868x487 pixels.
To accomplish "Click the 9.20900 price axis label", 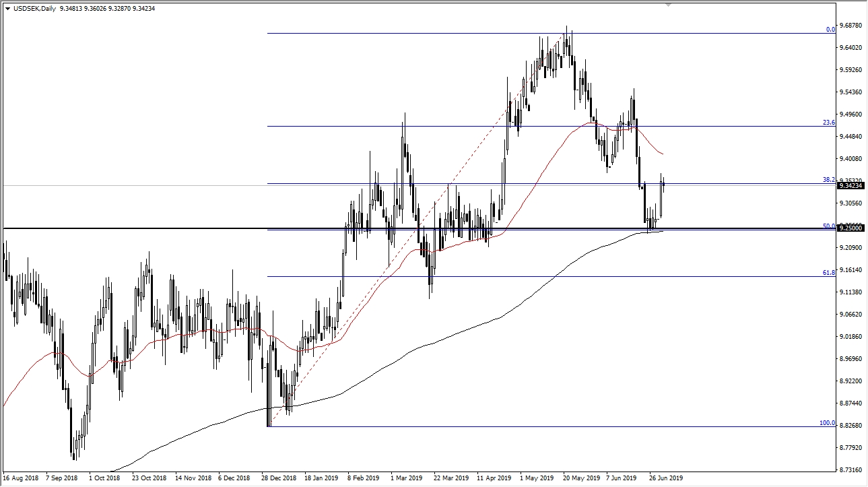I will pyautogui.click(x=851, y=248).
